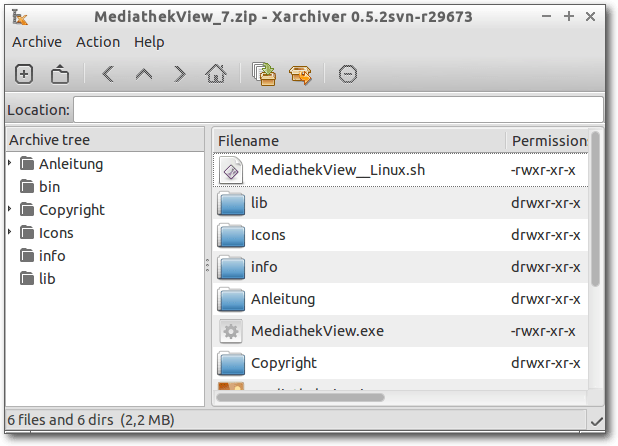
Task: Expand the Anleitung tree node
Action: 10,163
